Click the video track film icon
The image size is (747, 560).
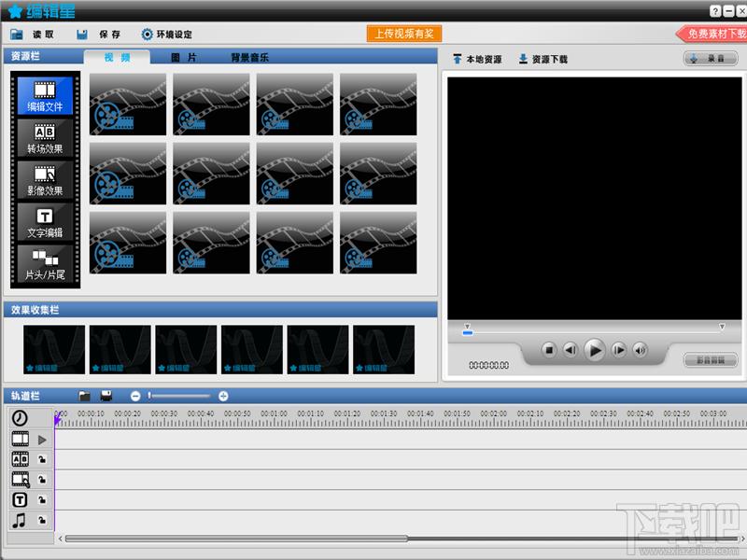pyautogui.click(x=20, y=439)
